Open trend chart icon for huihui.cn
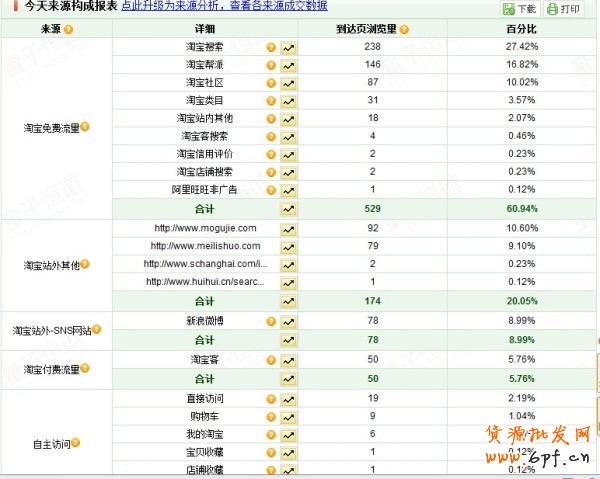 pos(289,283)
